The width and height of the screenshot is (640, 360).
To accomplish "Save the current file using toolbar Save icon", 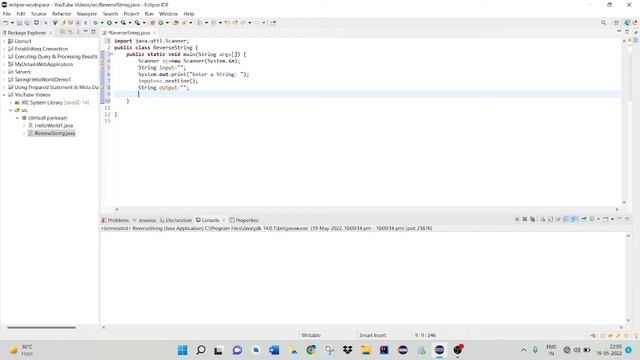I will point(19,23).
